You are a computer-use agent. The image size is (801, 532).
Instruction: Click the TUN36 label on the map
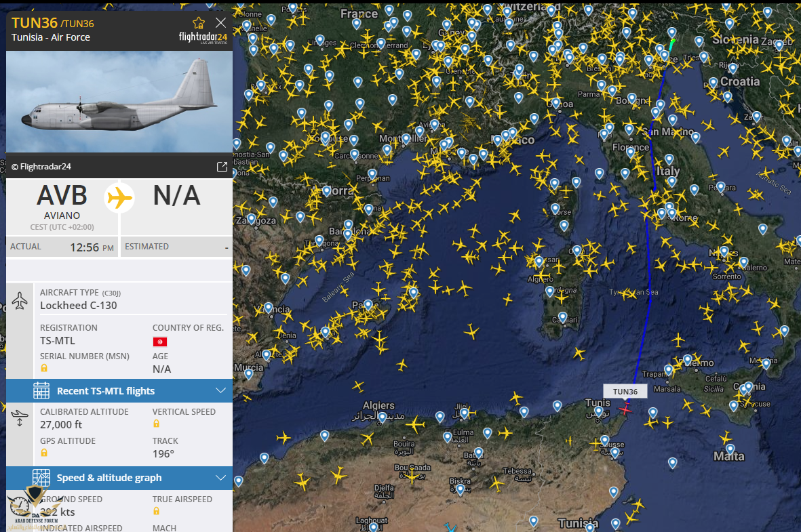(625, 392)
